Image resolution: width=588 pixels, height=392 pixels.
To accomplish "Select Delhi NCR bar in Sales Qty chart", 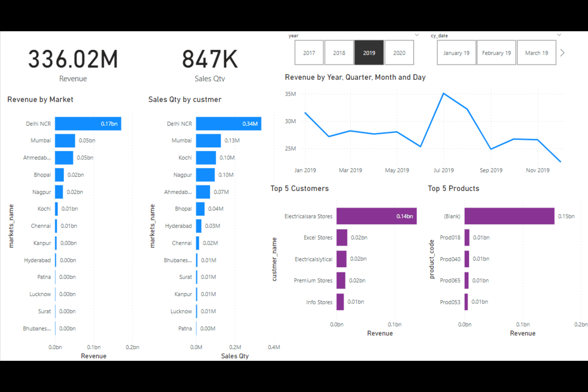I will (229, 124).
